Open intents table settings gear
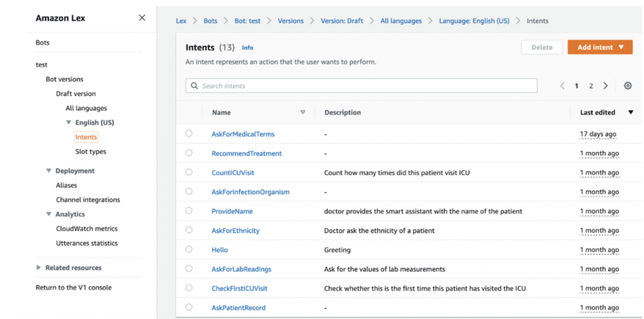 coord(628,85)
